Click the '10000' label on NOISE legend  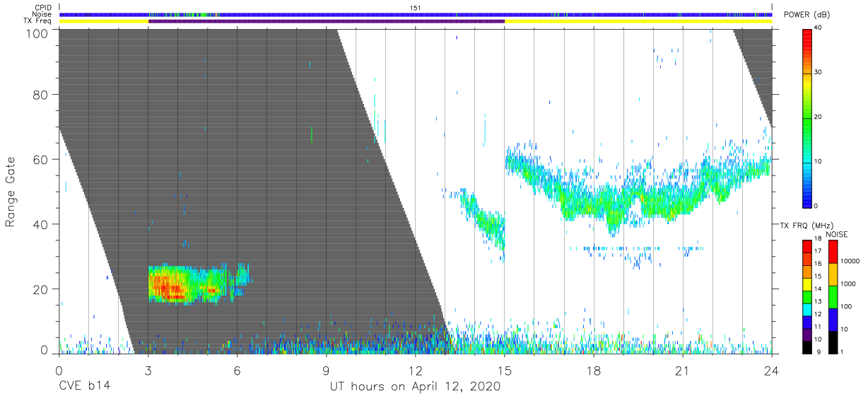pyautogui.click(x=850, y=261)
